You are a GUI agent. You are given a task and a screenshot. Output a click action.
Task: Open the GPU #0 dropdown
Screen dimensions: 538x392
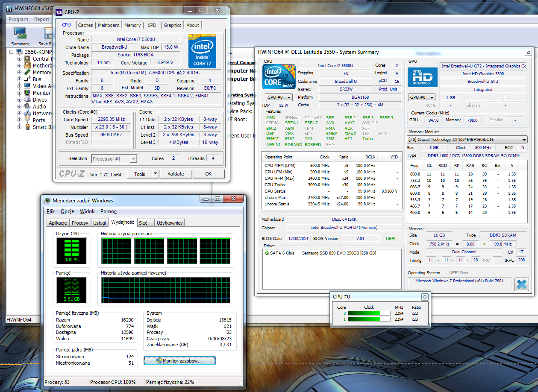click(x=422, y=97)
